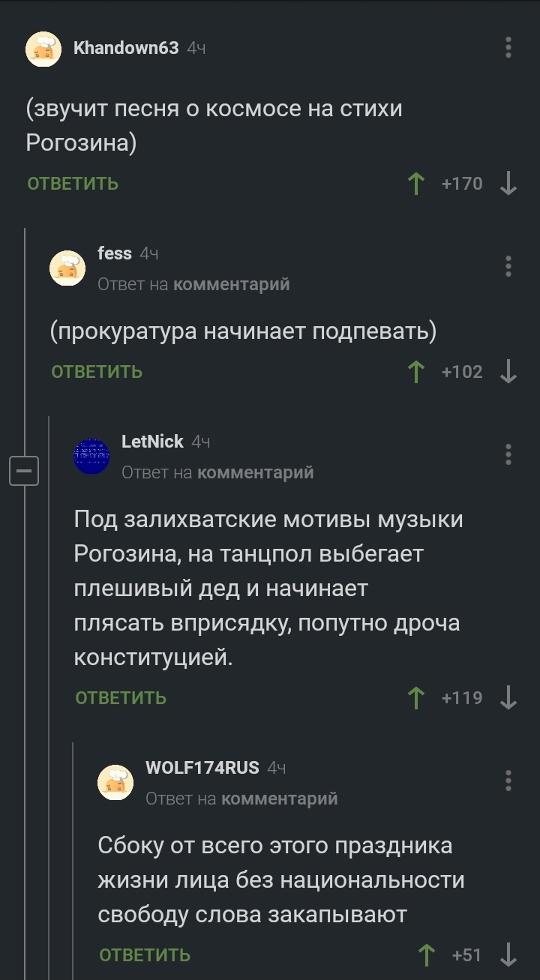This screenshot has height=980, width=540.
Task: Downvote LetNick's comment
Action: click(508, 698)
